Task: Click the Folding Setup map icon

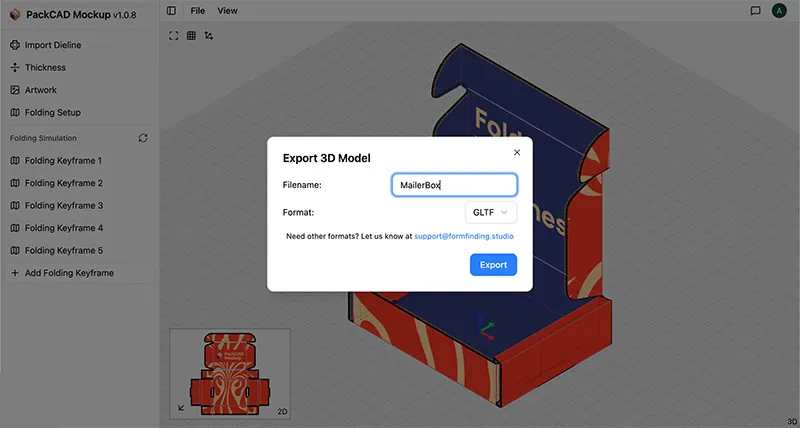Action: 15,112
